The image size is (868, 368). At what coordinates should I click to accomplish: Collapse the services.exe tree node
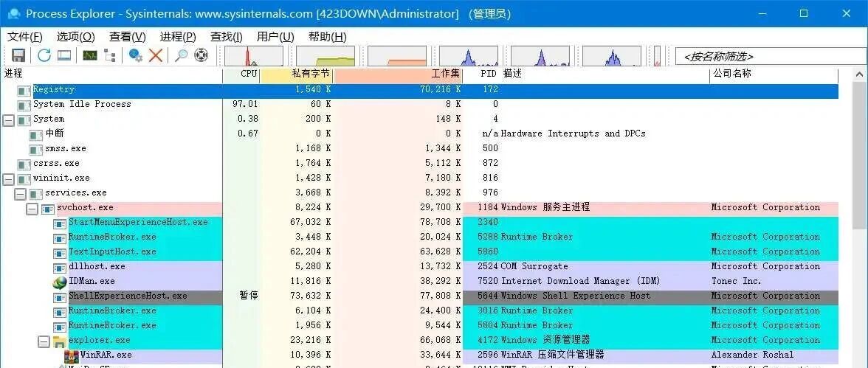point(20,194)
